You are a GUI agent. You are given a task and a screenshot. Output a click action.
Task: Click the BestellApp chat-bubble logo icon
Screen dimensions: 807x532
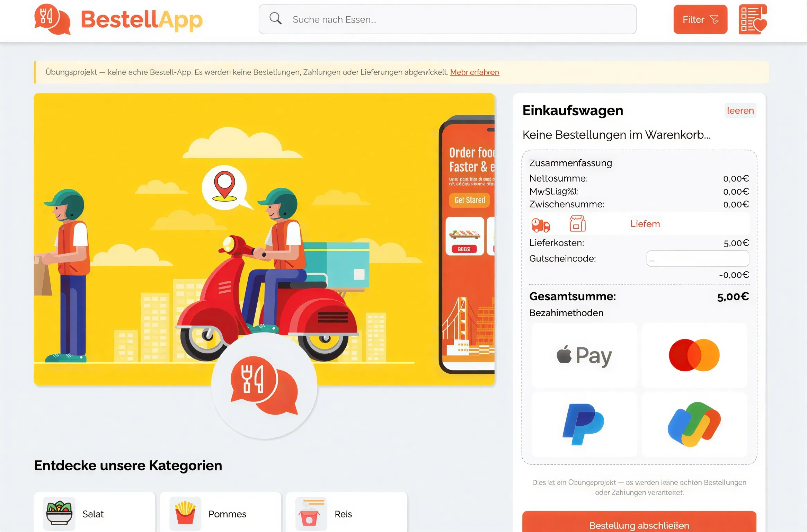click(52, 19)
